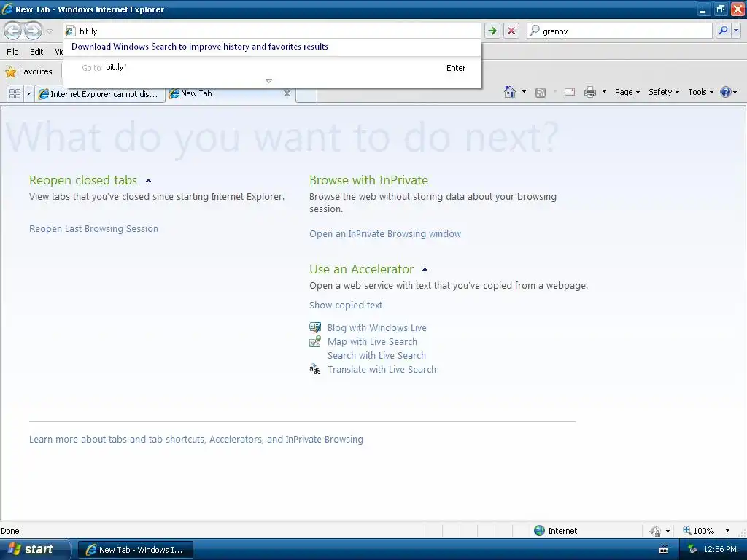
Task: Expand autocomplete list with down chevron
Action: (268, 81)
